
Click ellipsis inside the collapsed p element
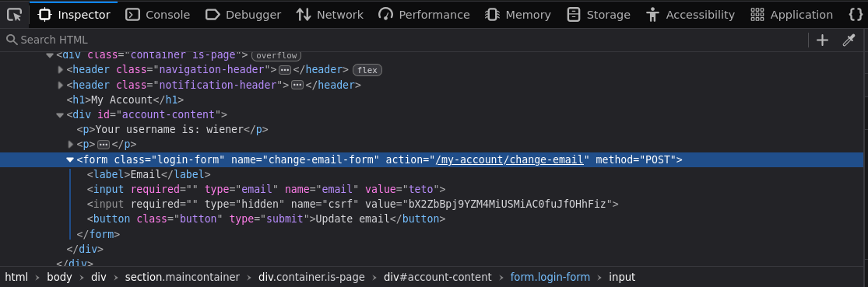104,145
